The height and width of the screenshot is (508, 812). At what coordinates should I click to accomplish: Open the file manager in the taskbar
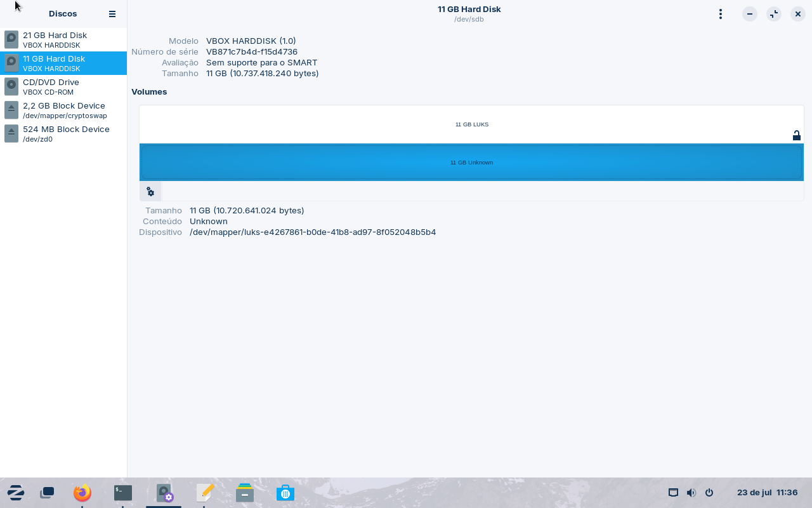click(x=245, y=493)
